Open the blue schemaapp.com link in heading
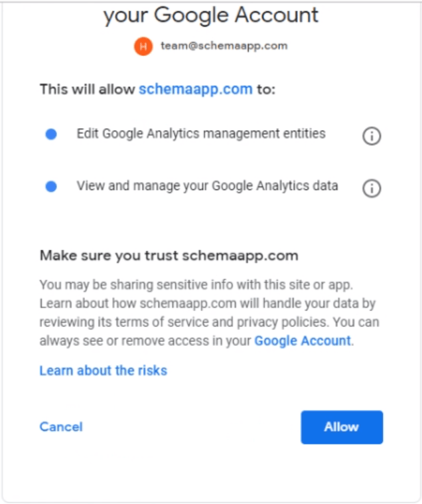422x504 pixels. click(196, 89)
